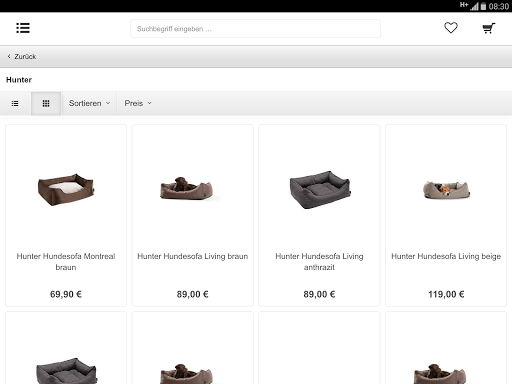This screenshot has width=512, height=384.
Task: Go back with the Zurück link
Action: click(22, 56)
